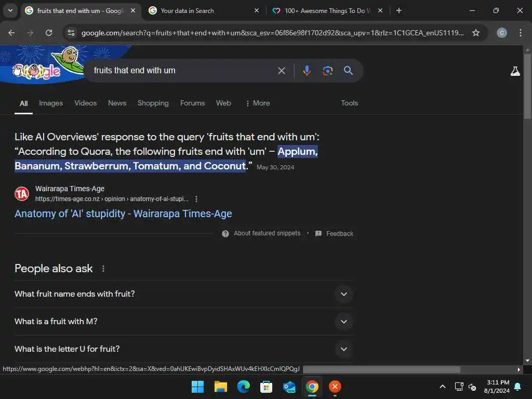Image resolution: width=532 pixels, height=399 pixels.
Task: Switch to Forums results
Action: click(x=192, y=103)
